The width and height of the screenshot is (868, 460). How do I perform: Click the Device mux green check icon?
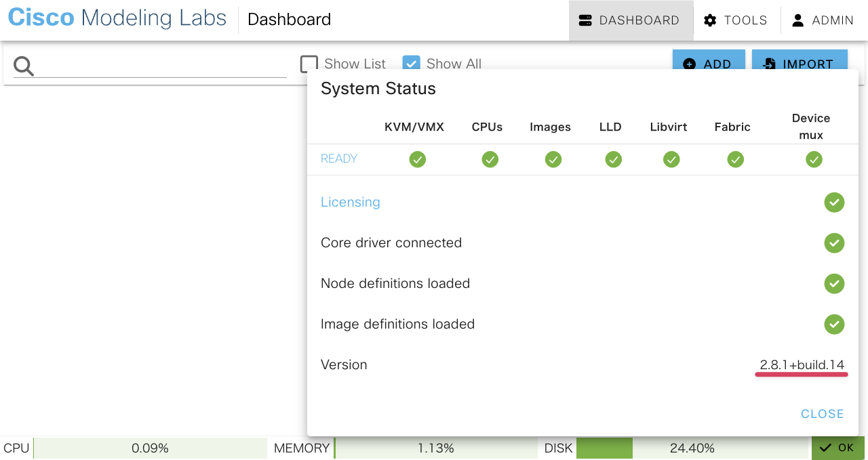[814, 159]
